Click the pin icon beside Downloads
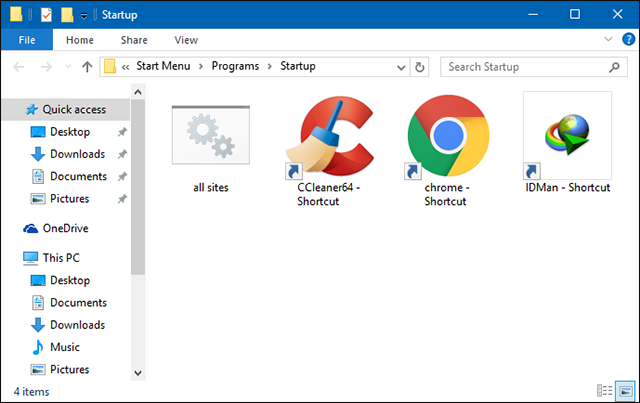Viewport: 640px width, 403px height. click(122, 154)
